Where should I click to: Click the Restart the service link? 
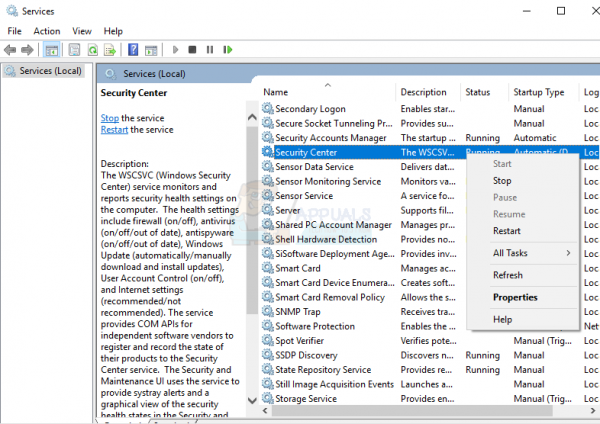coord(114,130)
